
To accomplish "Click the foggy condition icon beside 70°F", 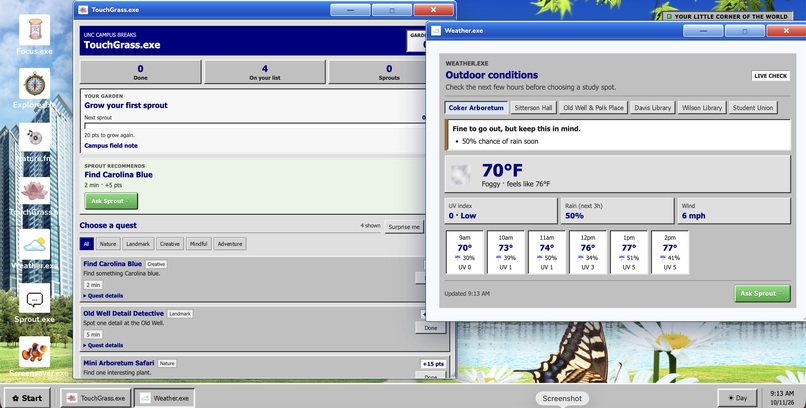I will pyautogui.click(x=461, y=175).
